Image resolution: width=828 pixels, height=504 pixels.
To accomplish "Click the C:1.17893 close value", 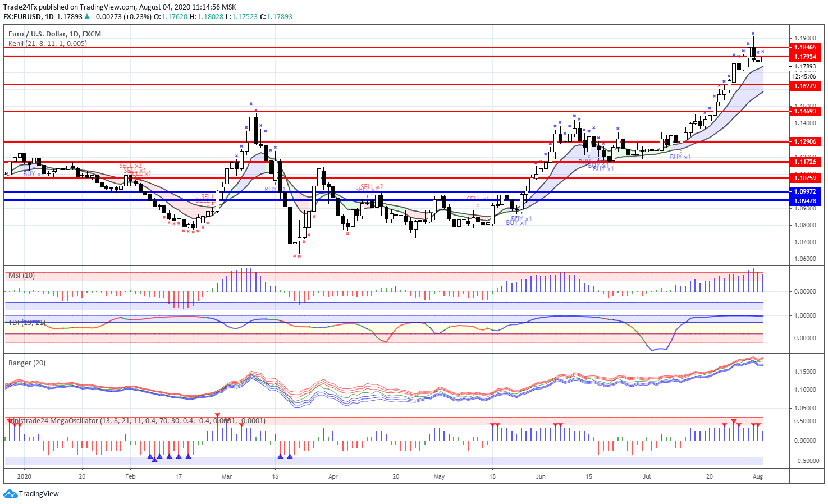I will [276, 16].
